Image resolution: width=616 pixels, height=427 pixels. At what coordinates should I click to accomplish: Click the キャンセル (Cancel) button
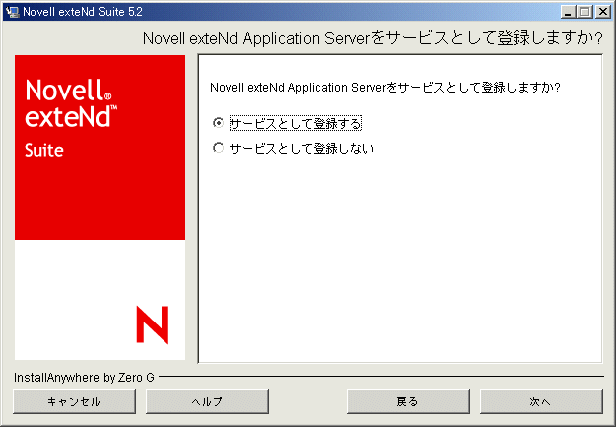(74, 401)
